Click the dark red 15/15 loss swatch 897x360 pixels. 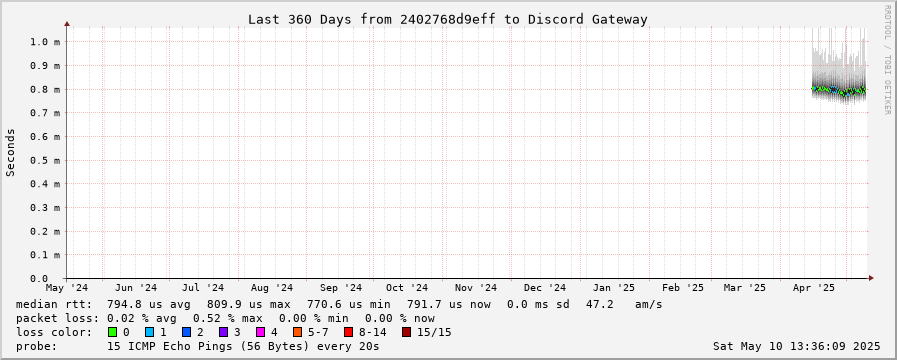tap(406, 332)
